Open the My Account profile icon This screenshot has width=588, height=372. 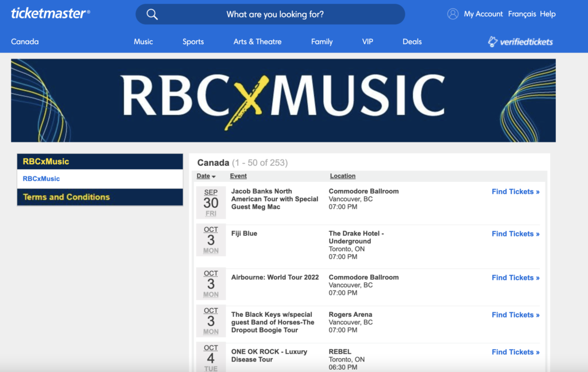[453, 14]
